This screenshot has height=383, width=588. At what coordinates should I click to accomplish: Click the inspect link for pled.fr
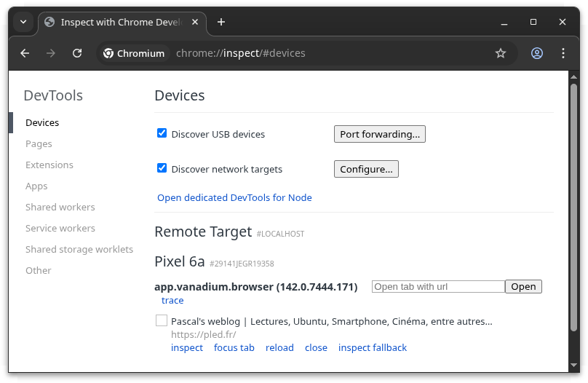[187, 348]
